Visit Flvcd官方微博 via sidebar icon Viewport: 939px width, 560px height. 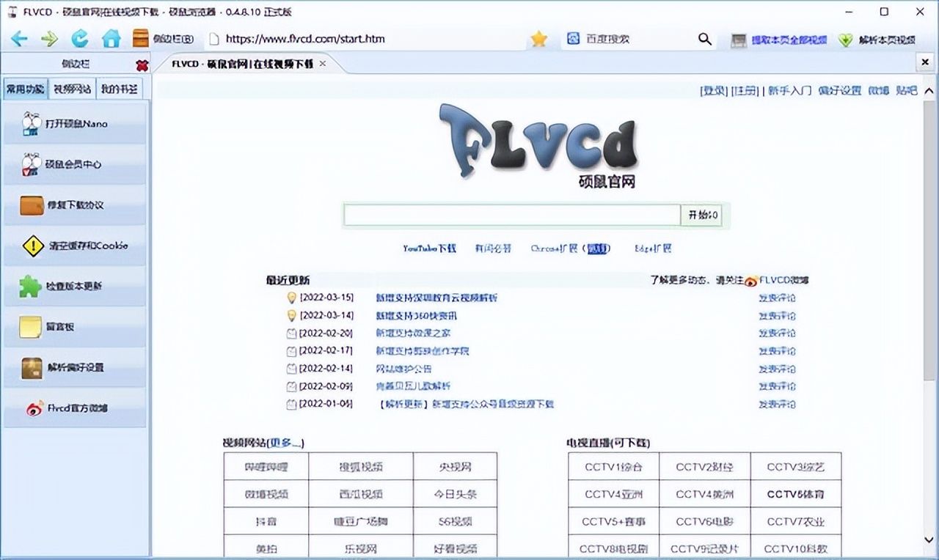click(x=73, y=408)
